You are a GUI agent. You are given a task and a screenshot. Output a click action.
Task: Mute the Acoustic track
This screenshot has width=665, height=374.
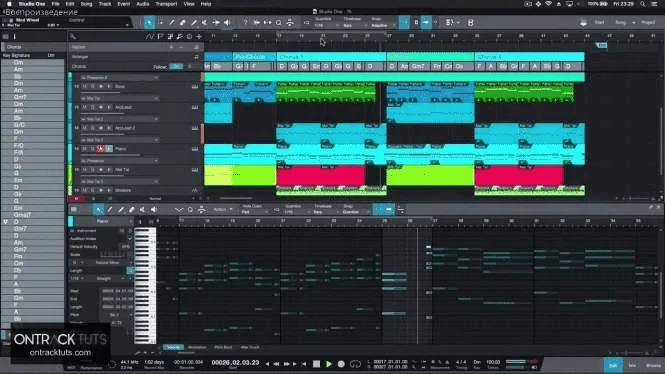pos(85,107)
